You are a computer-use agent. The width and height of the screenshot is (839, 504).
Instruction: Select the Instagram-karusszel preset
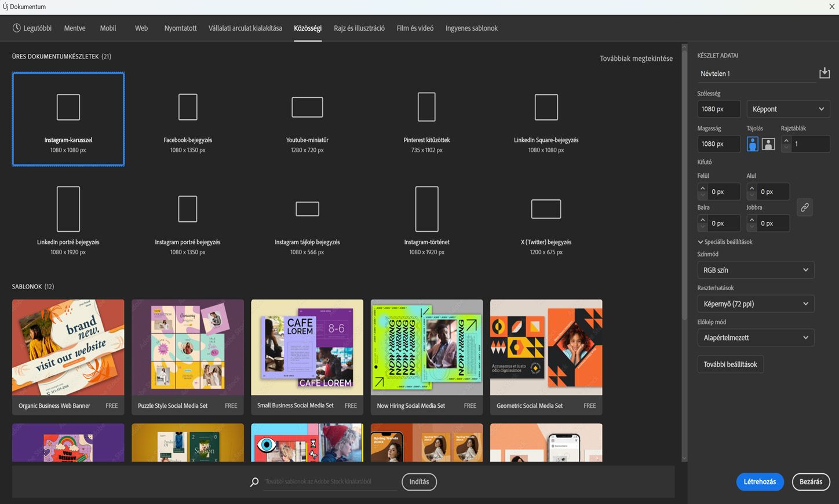coord(68,119)
